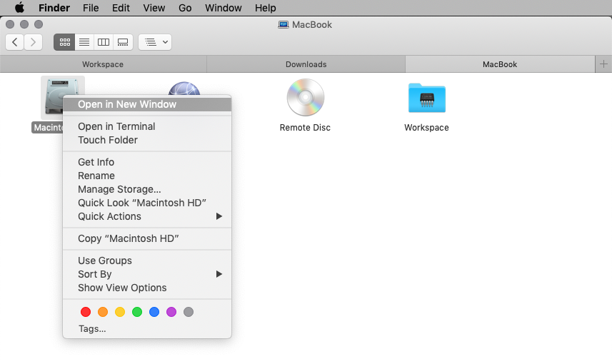Switch to the Workspace tab
The width and height of the screenshot is (612, 364).
coord(103,64)
